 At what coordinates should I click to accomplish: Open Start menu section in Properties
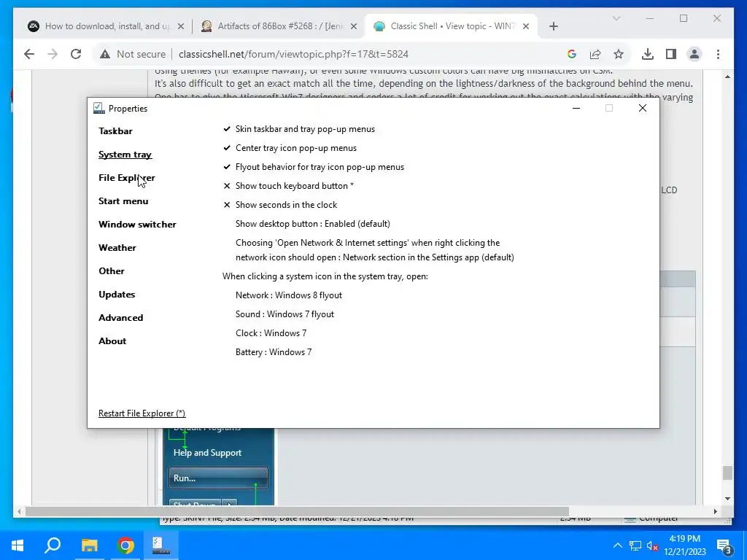click(123, 201)
